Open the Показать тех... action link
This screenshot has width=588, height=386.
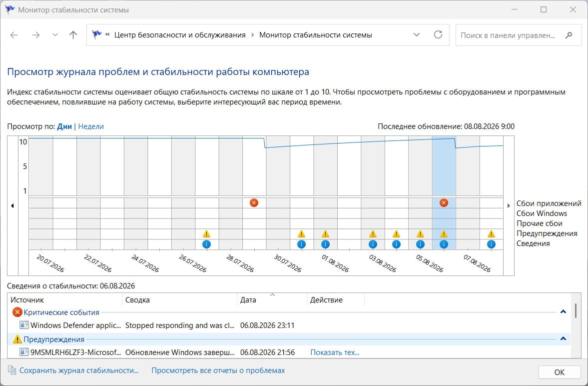[x=335, y=352]
